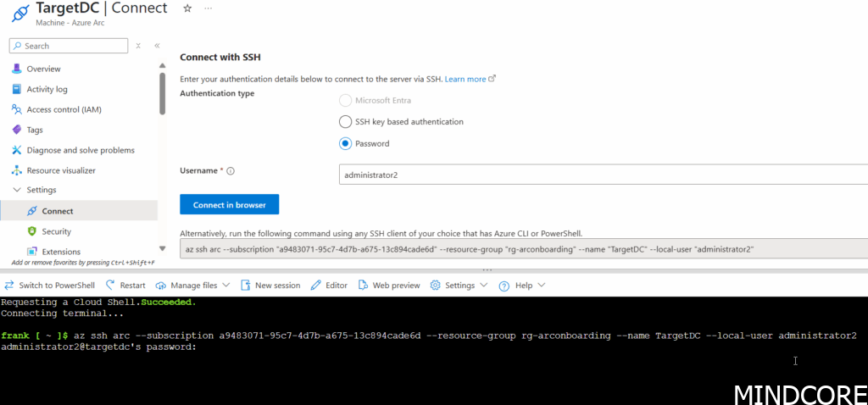Open the Activity log page

pyautogui.click(x=47, y=89)
